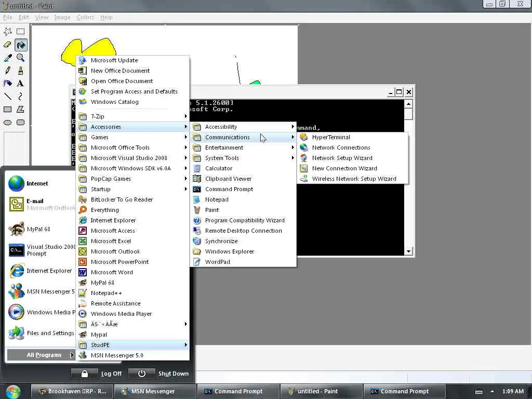The image size is (532, 399).
Task: Select the Free-Form Select tool in Paint
Action: [8, 32]
